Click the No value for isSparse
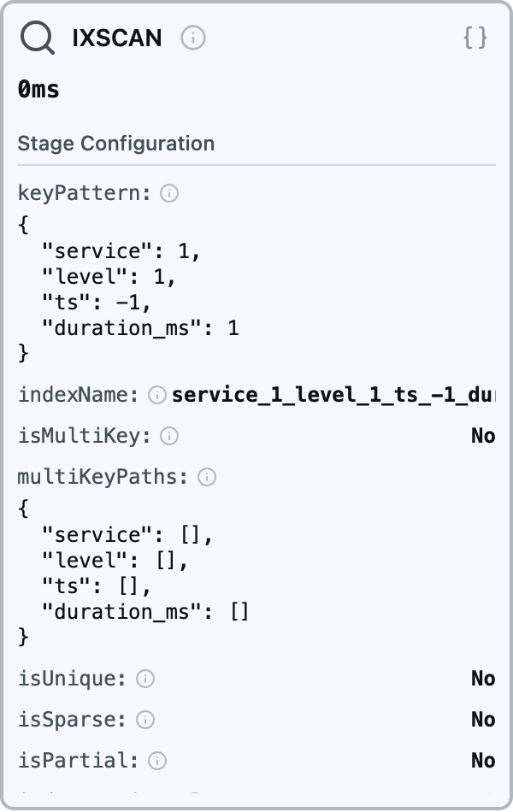The image size is (513, 812). [483, 720]
